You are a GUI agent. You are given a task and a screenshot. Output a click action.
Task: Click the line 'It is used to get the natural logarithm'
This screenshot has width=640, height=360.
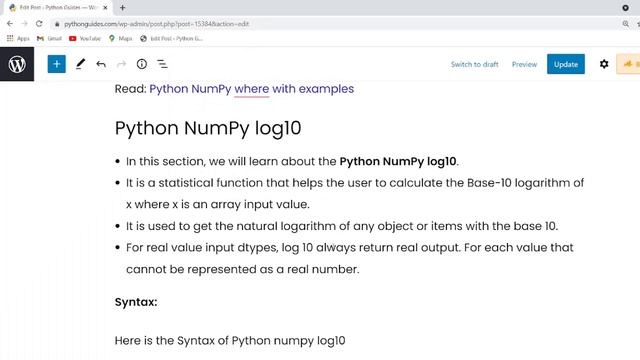click(342, 226)
